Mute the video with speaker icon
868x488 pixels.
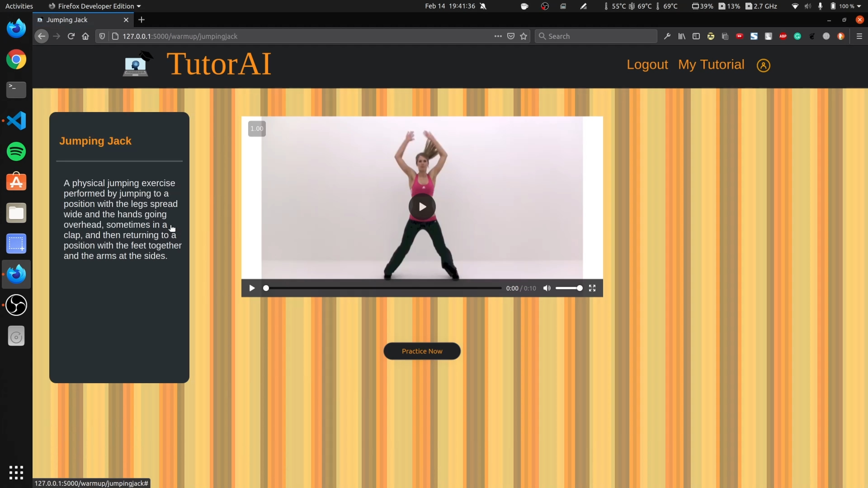547,288
